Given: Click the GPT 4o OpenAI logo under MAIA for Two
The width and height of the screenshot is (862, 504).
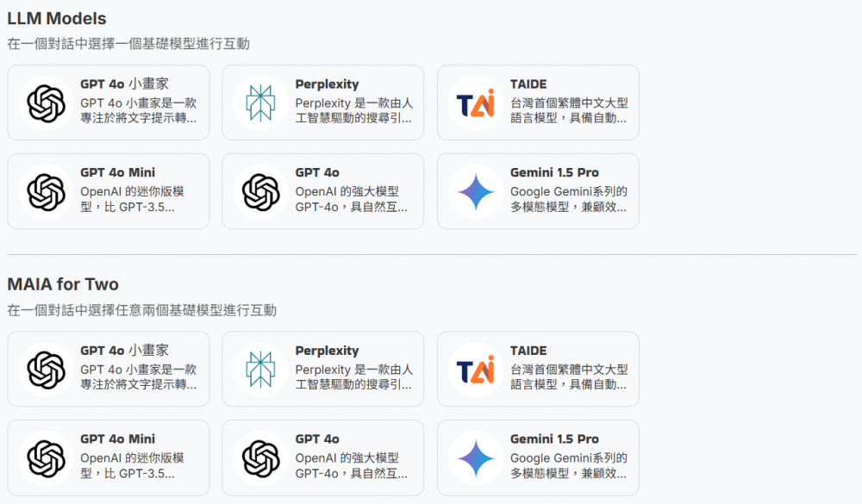Looking at the screenshot, I should (260, 457).
